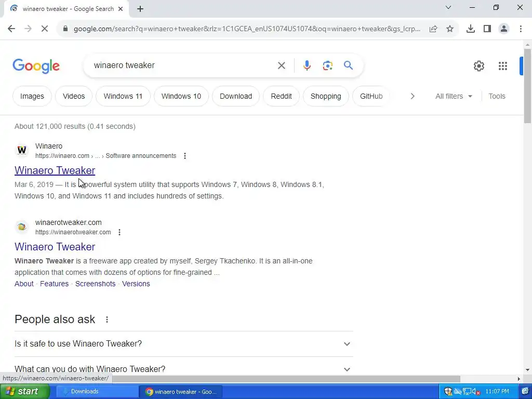532x399 pixels.
Task: Open the About sitelink
Action: click(24, 284)
